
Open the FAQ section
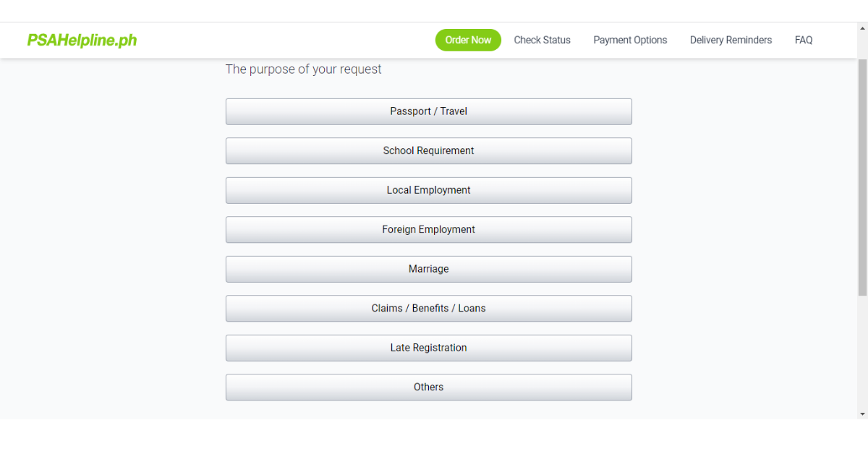[x=804, y=40]
